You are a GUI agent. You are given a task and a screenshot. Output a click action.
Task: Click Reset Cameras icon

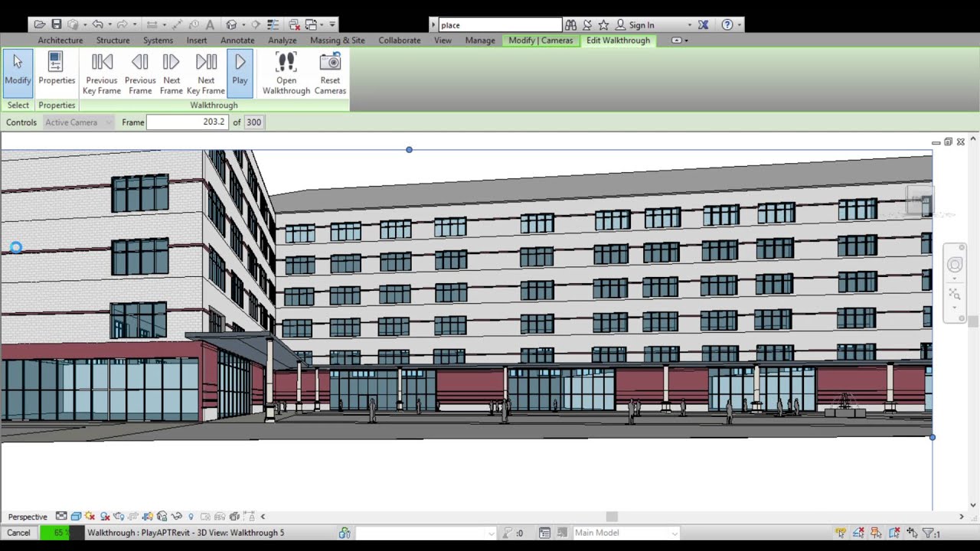[330, 62]
